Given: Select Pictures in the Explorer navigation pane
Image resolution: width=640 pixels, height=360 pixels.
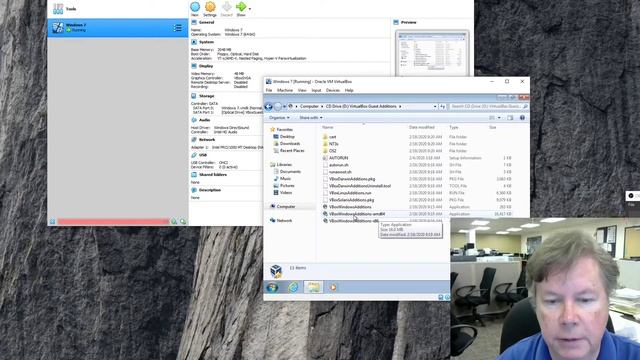Looking at the screenshot, I should pyautogui.click(x=287, y=186).
